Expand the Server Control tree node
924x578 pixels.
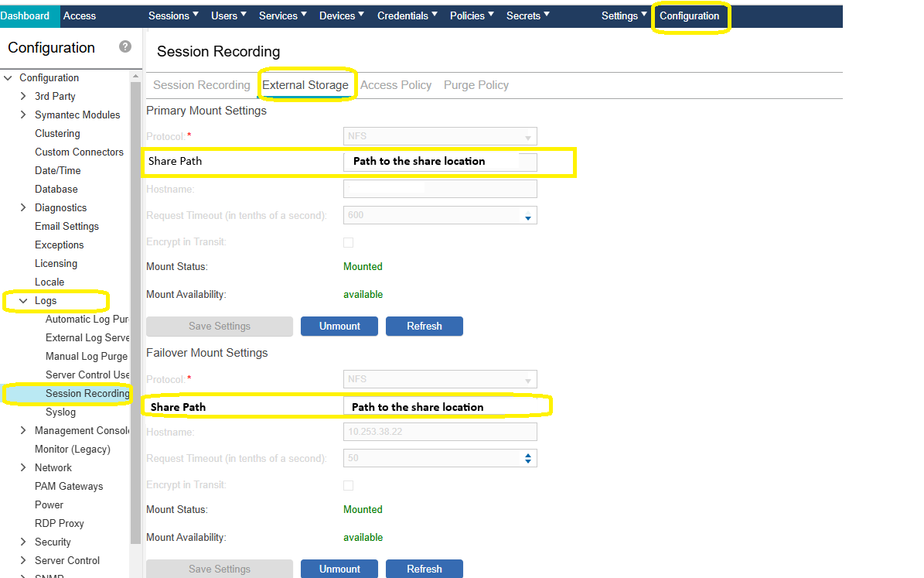pyautogui.click(x=23, y=560)
